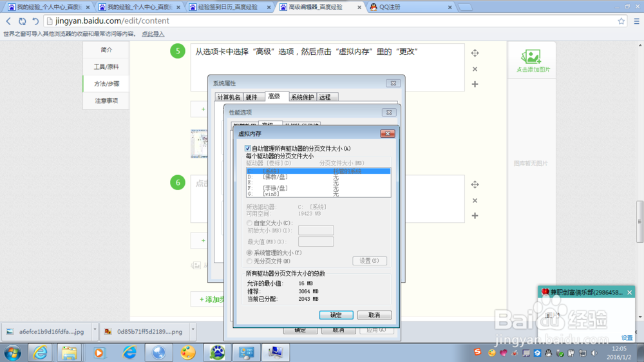The width and height of the screenshot is (644, 362).
Task: Click the 初始大小(MB) input field
Action: coord(316,230)
